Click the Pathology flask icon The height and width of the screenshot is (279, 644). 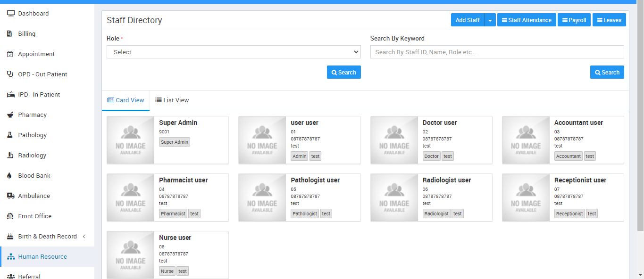[10, 135]
